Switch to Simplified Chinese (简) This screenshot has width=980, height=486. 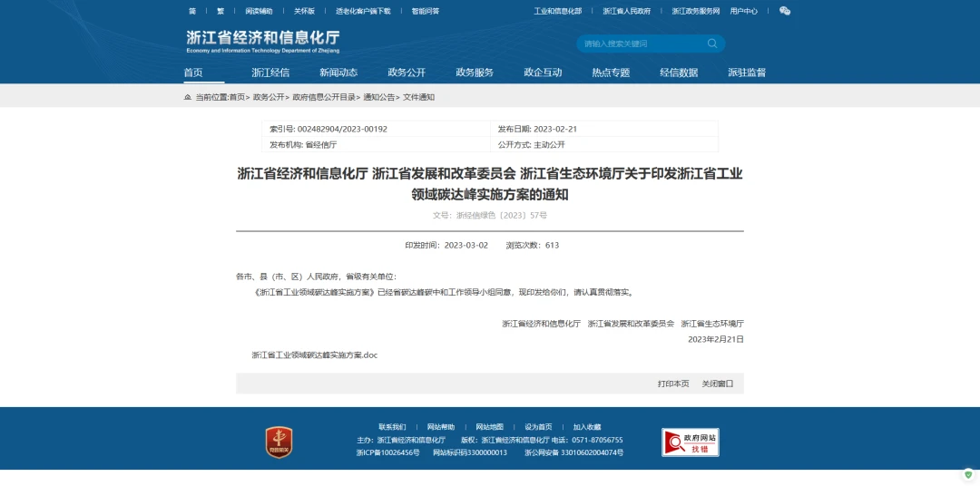(x=192, y=11)
